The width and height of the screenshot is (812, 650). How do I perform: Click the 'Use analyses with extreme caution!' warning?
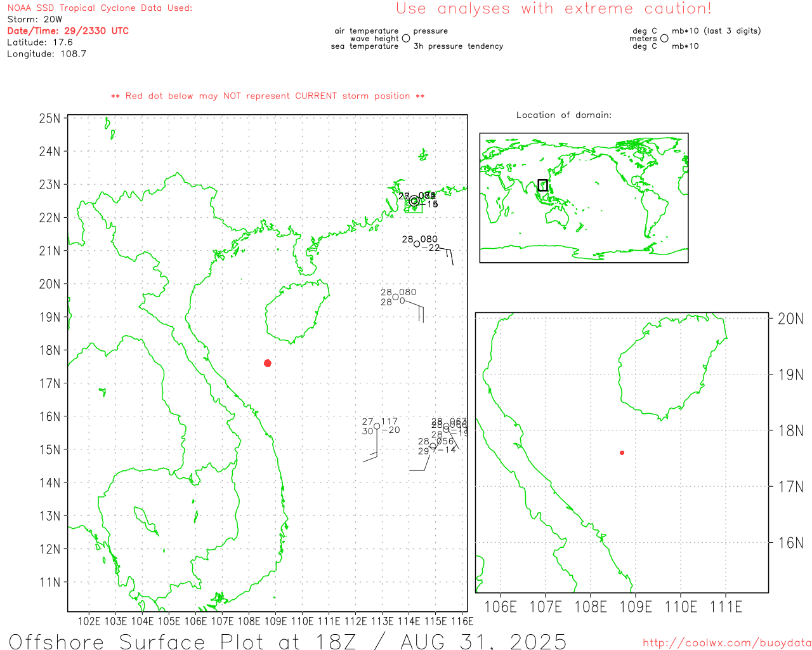554,9
